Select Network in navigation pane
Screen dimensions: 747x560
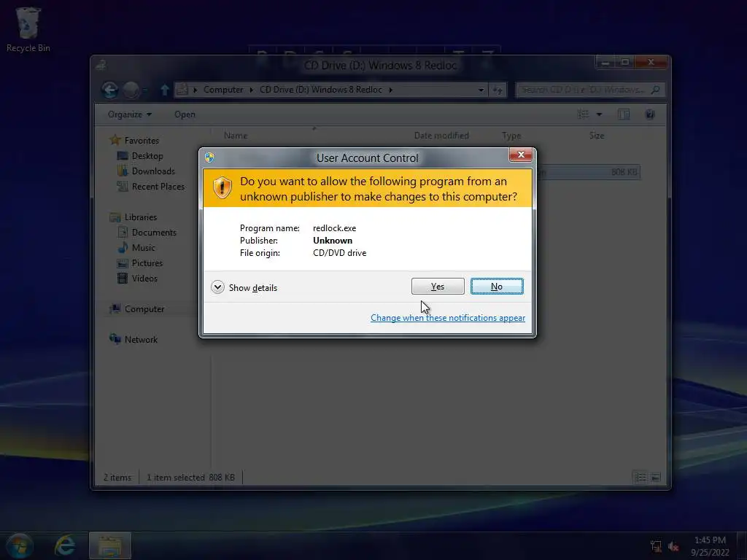141,340
